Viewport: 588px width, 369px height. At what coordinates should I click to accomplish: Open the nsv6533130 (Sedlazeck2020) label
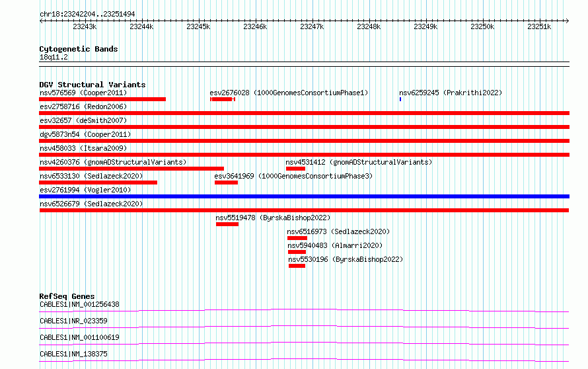91,176
